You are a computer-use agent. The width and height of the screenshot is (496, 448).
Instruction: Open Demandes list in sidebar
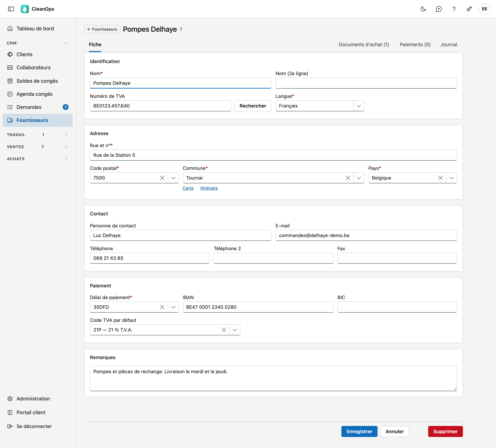pyautogui.click(x=38, y=107)
